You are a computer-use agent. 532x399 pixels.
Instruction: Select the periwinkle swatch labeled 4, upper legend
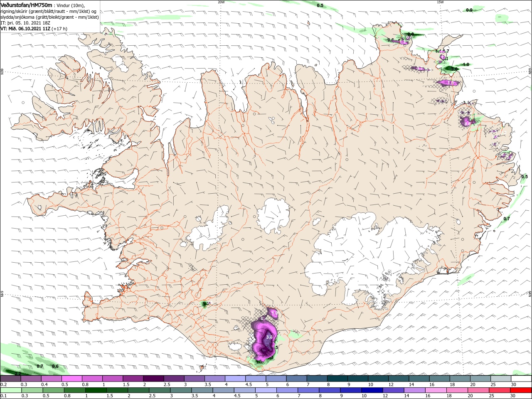tap(235, 378)
